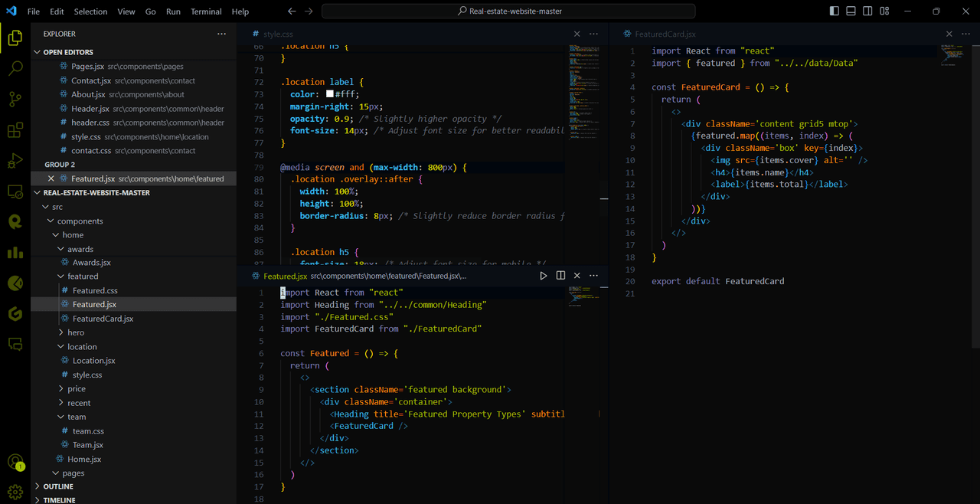The image size is (980, 504).
Task: Toggle the secondary sidebar layout button
Action: pyautogui.click(x=867, y=11)
